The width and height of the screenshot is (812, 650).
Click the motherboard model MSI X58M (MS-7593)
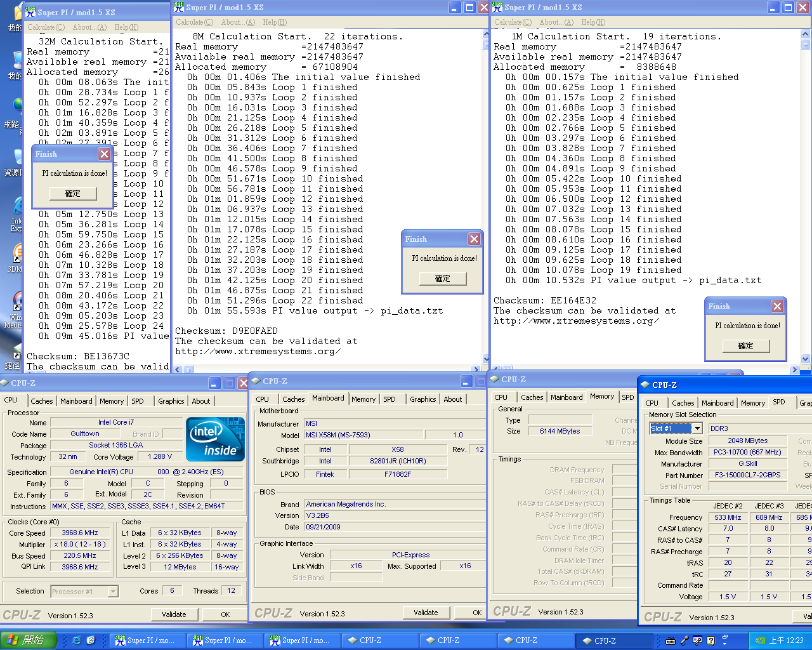pos(363,435)
